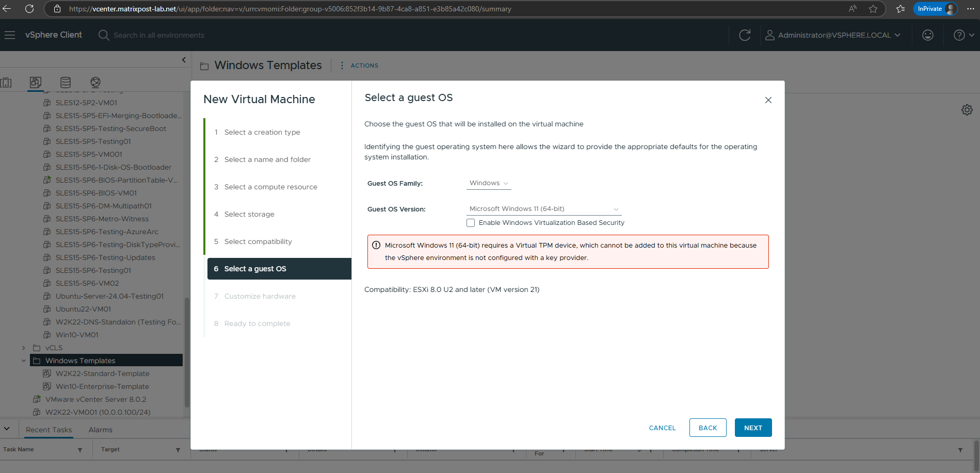Click the navigator tree vertical scrollbar
The image size is (980, 473).
click(x=187, y=352)
